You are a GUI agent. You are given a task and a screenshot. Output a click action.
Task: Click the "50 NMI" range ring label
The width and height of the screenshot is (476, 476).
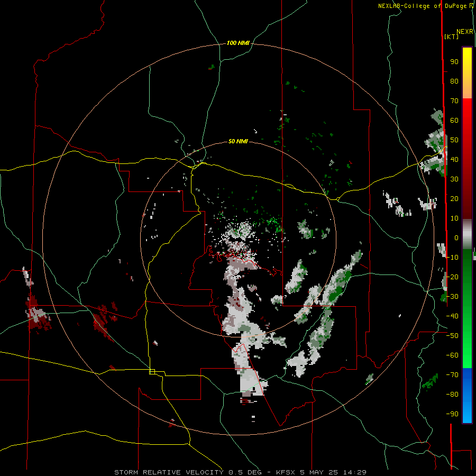tap(238, 141)
